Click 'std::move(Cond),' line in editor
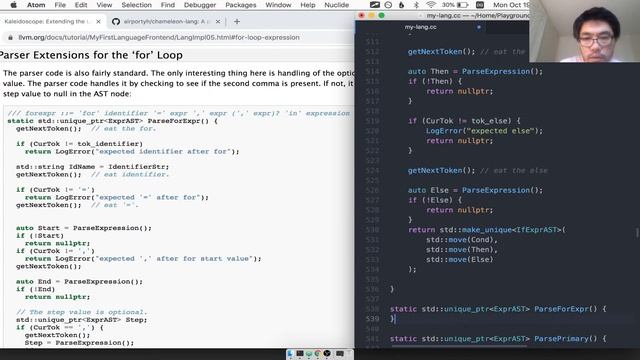 point(462,240)
